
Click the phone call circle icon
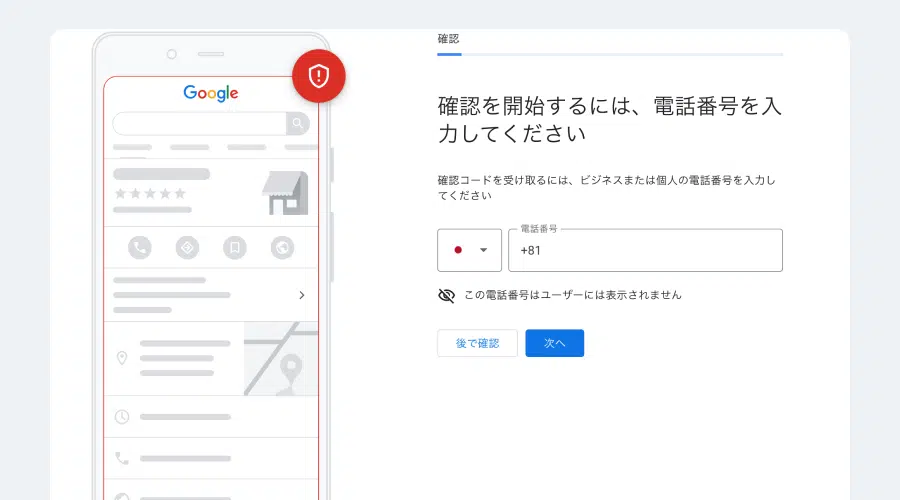coord(139,248)
